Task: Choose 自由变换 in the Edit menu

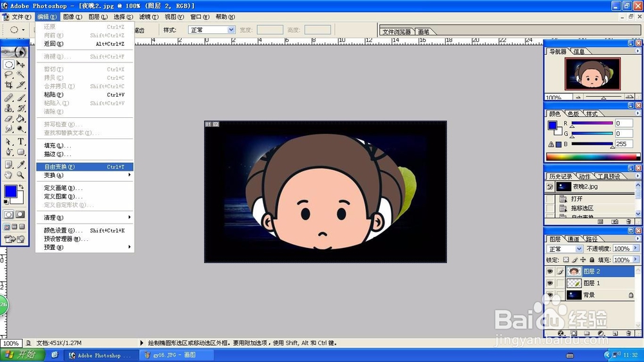Action: [84, 167]
